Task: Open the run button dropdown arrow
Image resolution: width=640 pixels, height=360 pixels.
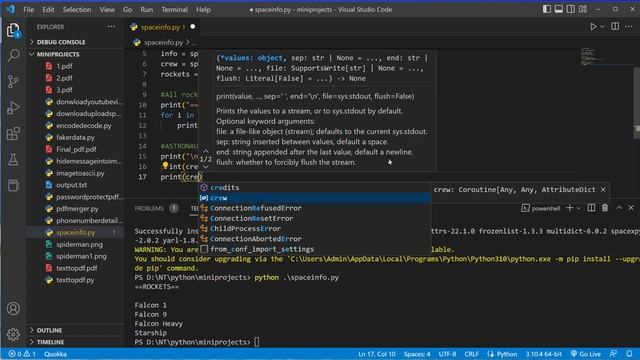Action: tap(602, 27)
